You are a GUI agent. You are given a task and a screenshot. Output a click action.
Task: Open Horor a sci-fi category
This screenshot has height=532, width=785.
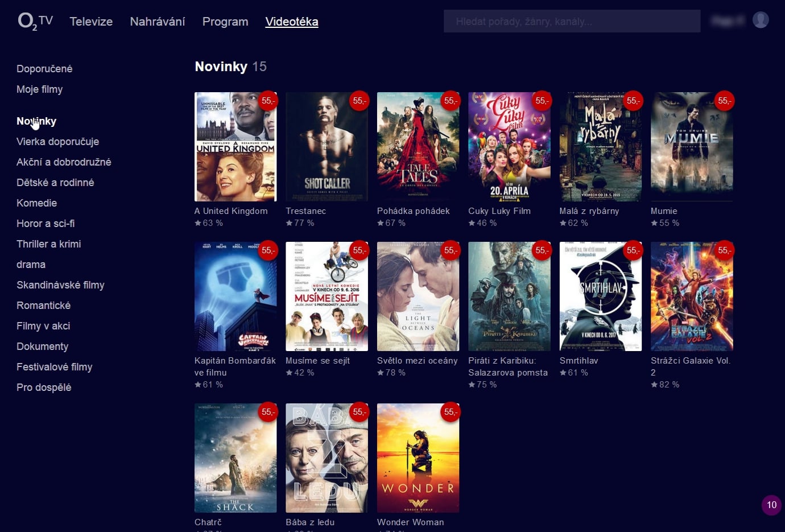(46, 224)
